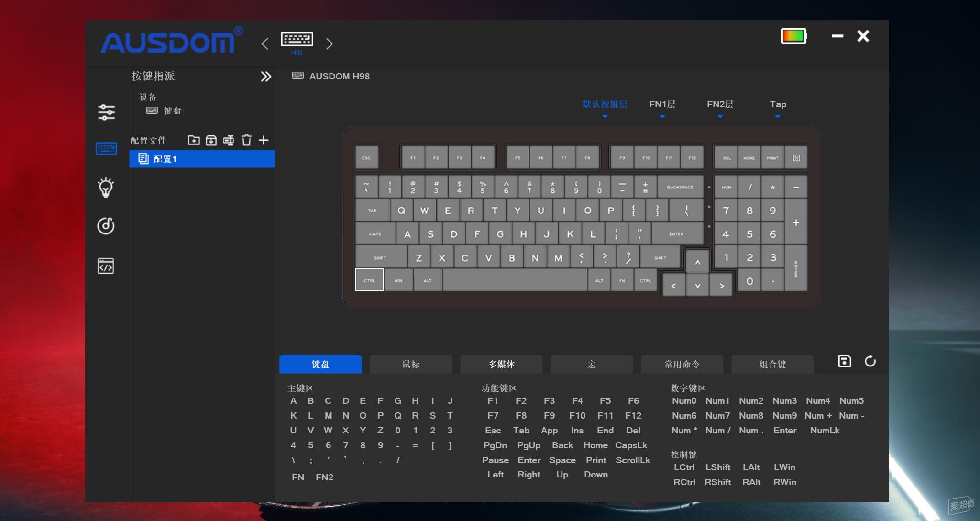Select the numpad plus key on virtual keyboard
This screenshot has width=980, height=521.
pyautogui.click(x=796, y=222)
